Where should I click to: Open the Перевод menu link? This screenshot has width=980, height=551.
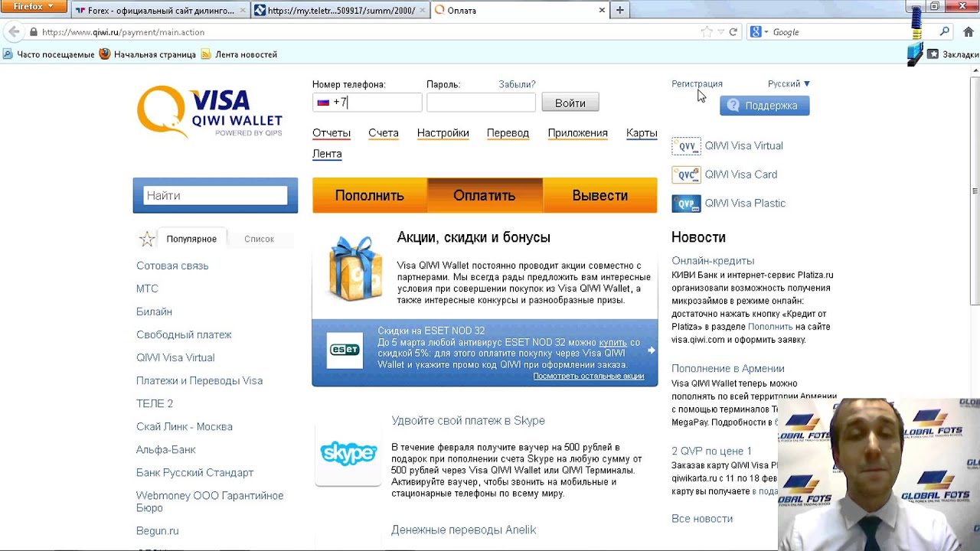click(x=508, y=133)
